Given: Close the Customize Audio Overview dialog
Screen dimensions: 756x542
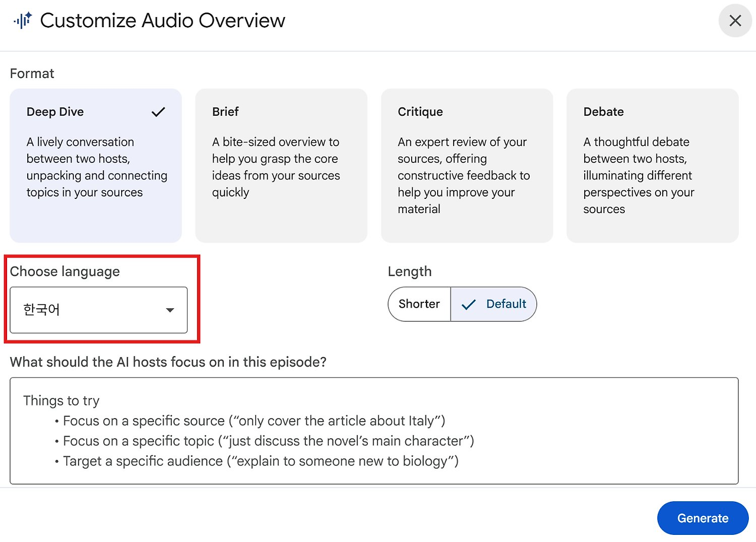Looking at the screenshot, I should tap(735, 21).
